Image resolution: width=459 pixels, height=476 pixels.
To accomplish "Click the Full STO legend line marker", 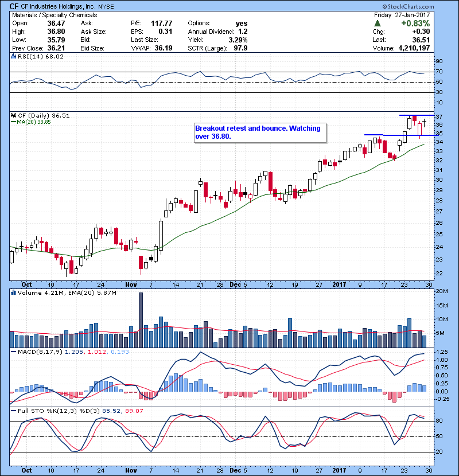I will coord(13,411).
